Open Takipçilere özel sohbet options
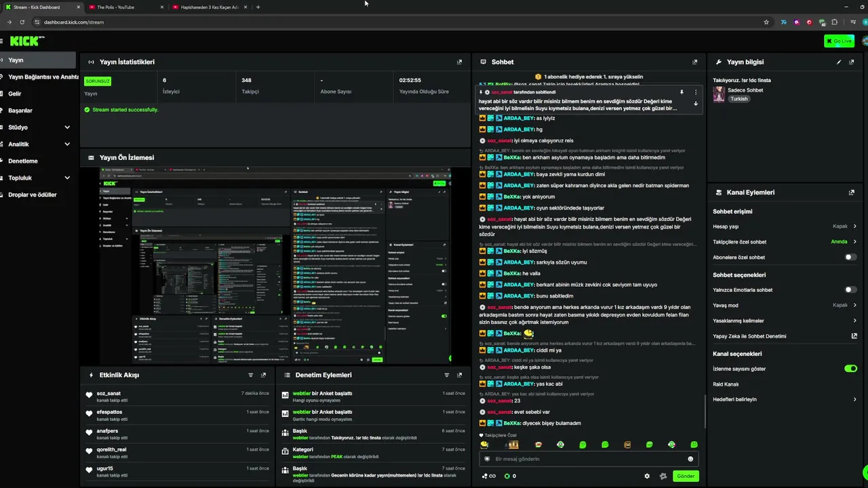 [x=854, y=242]
